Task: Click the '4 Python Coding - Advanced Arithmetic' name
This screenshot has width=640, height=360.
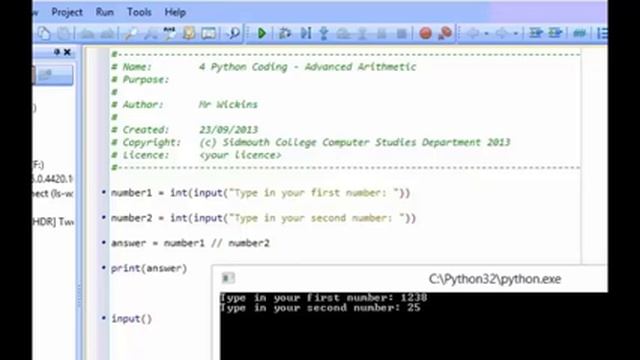Action: (307, 67)
